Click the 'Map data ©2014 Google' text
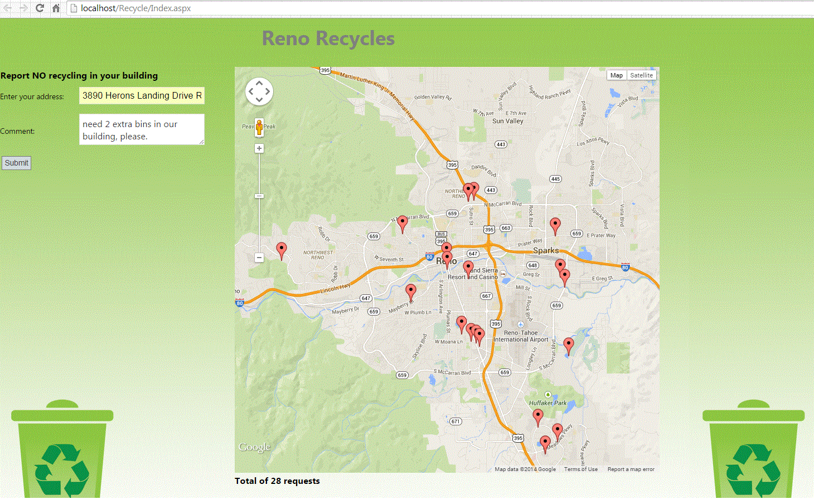The image size is (814, 504). tap(525, 469)
